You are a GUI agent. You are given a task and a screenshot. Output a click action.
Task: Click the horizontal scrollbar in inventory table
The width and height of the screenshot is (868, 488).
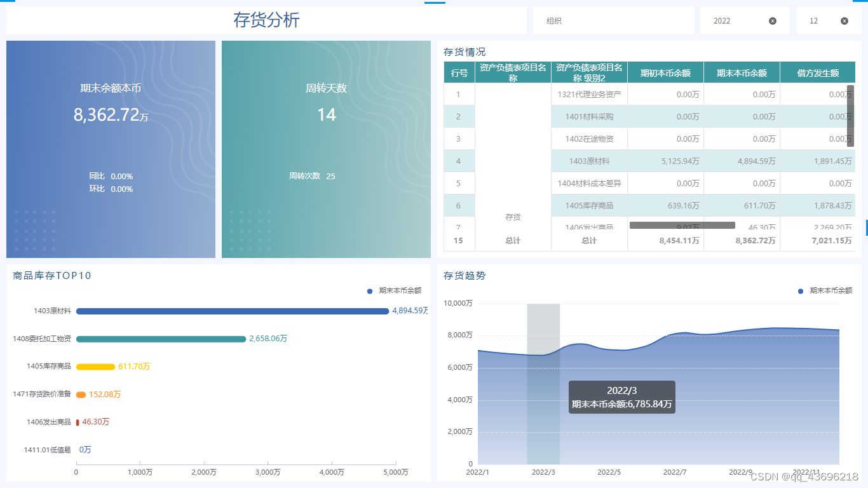(x=682, y=225)
